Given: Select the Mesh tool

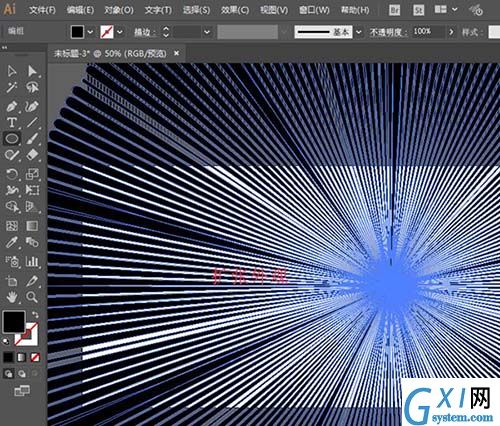Looking at the screenshot, I should [12, 226].
